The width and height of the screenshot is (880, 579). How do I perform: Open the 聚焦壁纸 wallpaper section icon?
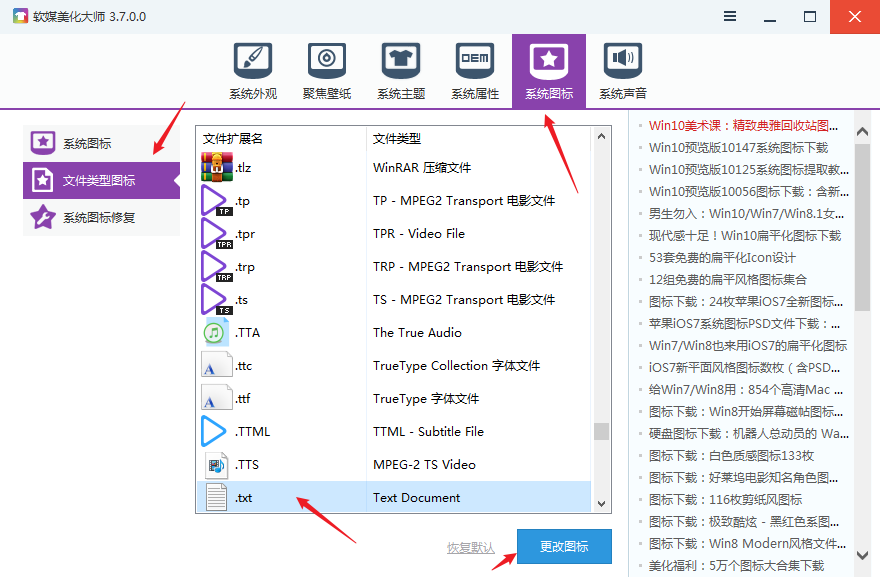(x=326, y=61)
